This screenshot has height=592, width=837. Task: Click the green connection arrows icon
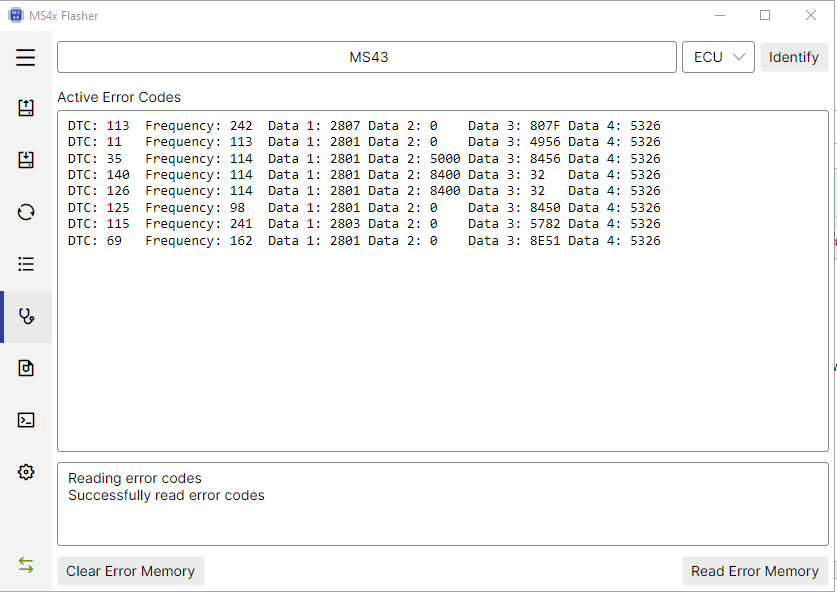pos(26,565)
